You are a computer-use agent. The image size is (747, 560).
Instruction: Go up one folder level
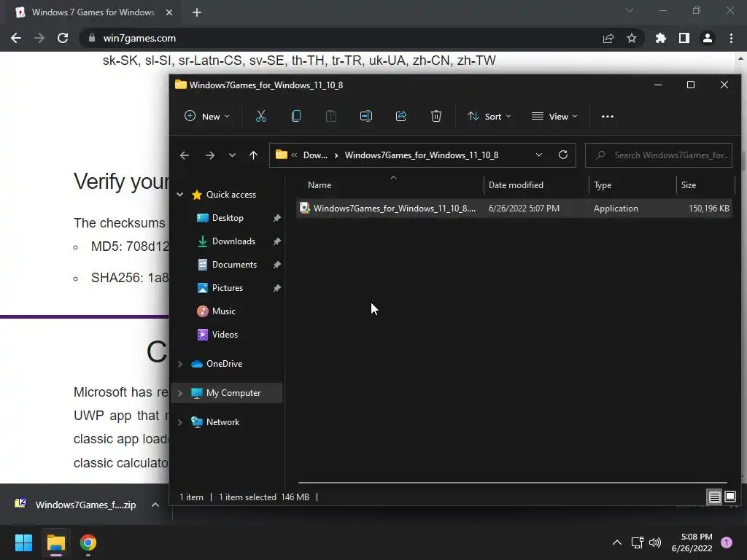click(x=253, y=155)
